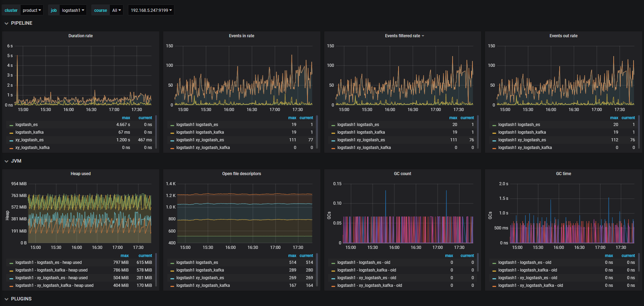Open the GC time panel title
Image resolution: width=644 pixels, height=306 pixels.
click(563, 174)
